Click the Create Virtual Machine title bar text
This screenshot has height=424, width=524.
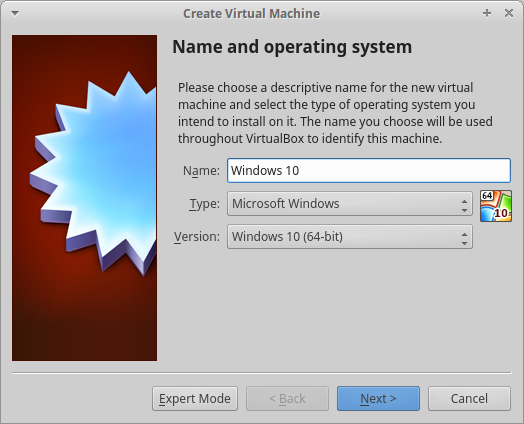point(251,14)
